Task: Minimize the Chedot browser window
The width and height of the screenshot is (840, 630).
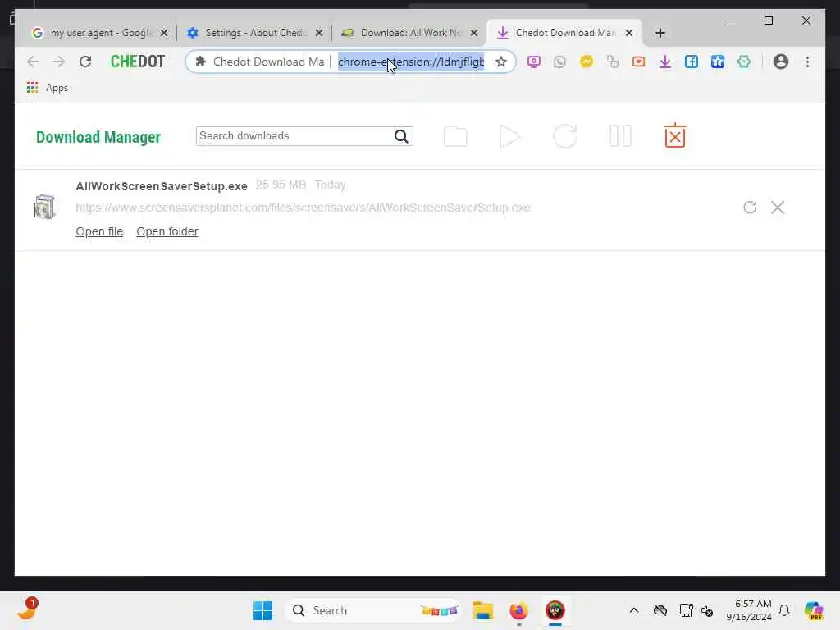Action: [x=731, y=21]
